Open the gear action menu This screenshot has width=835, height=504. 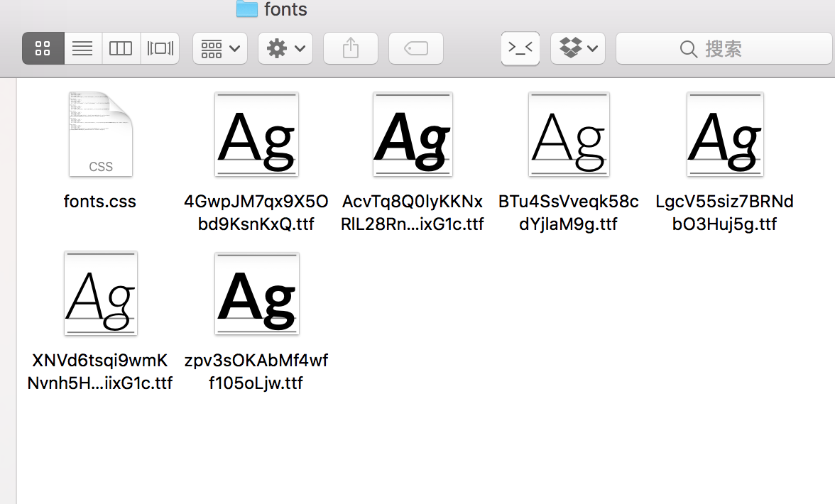click(x=285, y=48)
